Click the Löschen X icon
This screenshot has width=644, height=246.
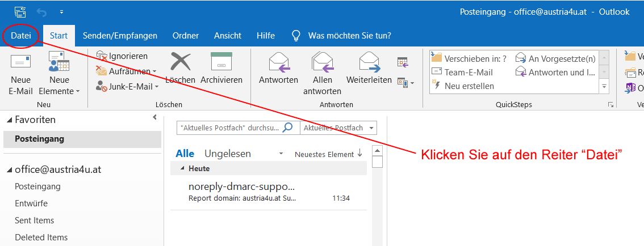(x=180, y=62)
